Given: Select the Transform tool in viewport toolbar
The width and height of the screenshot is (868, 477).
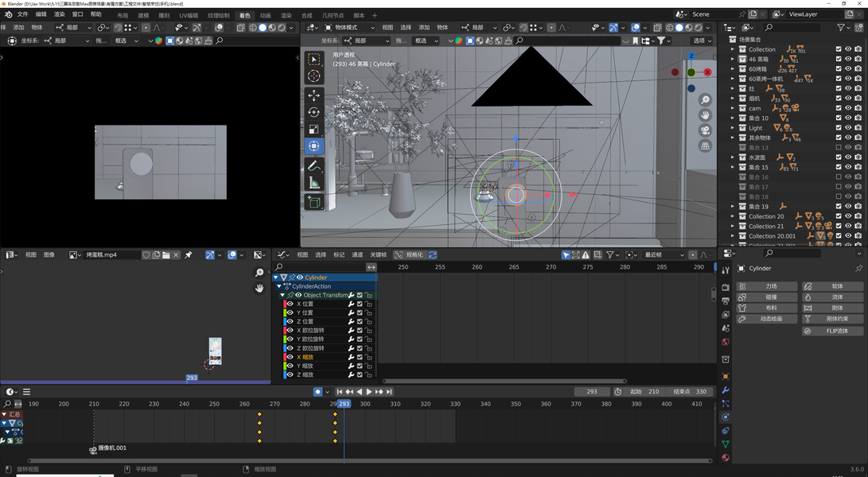Looking at the screenshot, I should 314,146.
